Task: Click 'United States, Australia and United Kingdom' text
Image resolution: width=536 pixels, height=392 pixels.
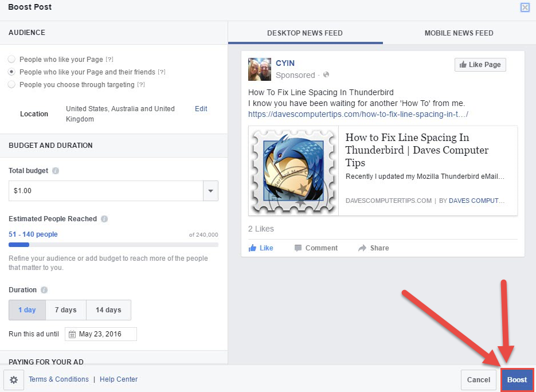Action: [120, 114]
